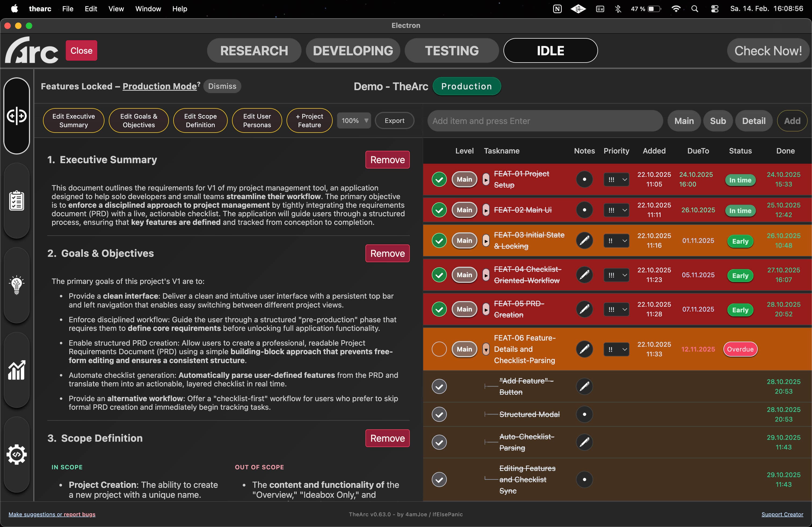
Task: Expand subtasks of FEAT-04 Checklist-Oriented Workflow
Action: 486,275
